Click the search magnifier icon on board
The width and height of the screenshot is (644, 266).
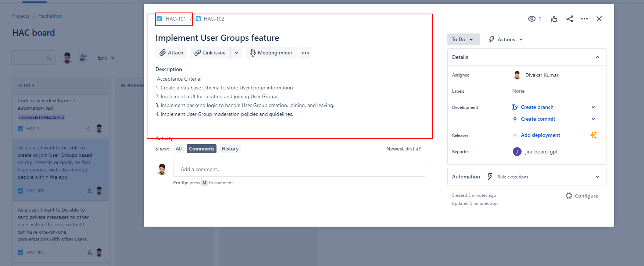49,58
